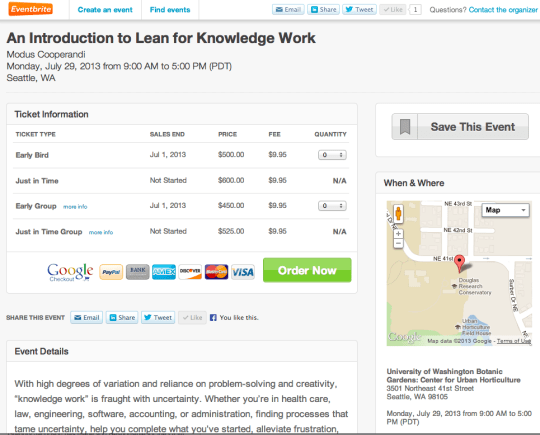Click the bookmark icon on Save This Event
This screenshot has width=540, height=435.
pos(405,127)
